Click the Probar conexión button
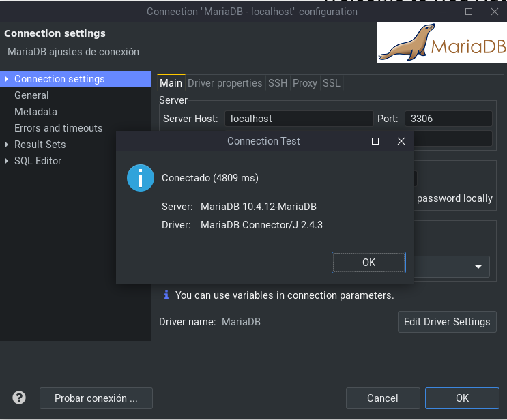 tap(96, 398)
